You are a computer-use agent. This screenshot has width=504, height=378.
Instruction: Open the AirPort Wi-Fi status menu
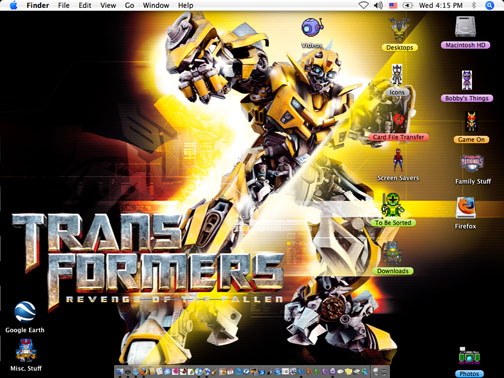pos(363,5)
